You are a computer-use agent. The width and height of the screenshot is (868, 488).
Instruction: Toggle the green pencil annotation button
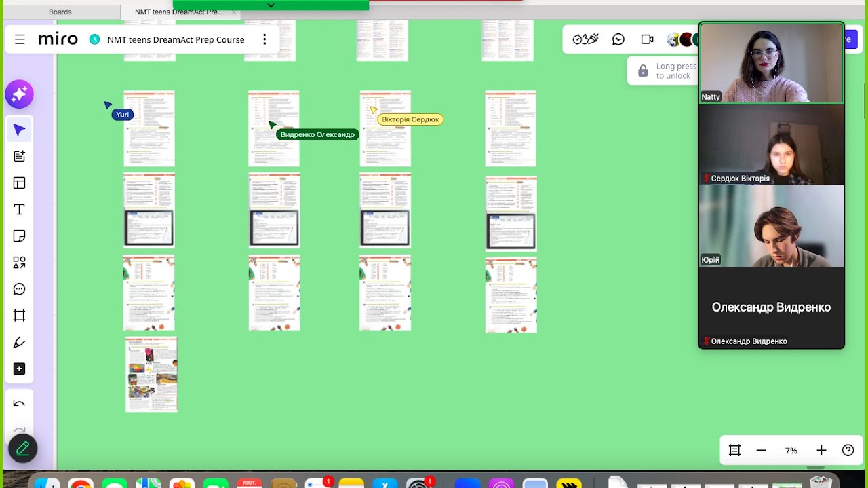point(22,449)
